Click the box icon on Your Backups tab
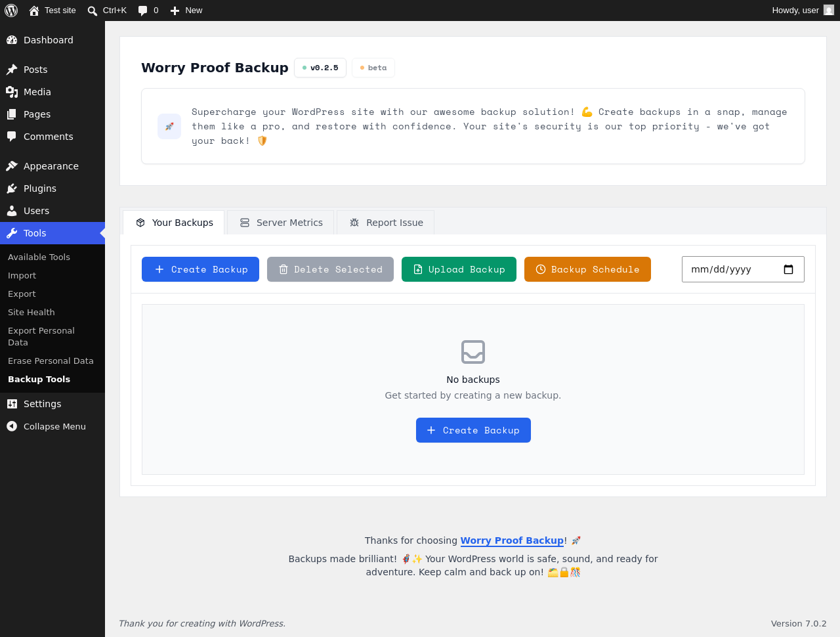This screenshot has width=840, height=637. coord(140,223)
